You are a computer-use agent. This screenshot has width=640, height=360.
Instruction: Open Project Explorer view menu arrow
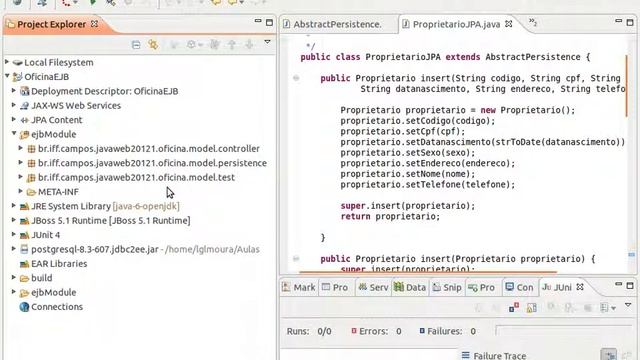[267, 42]
